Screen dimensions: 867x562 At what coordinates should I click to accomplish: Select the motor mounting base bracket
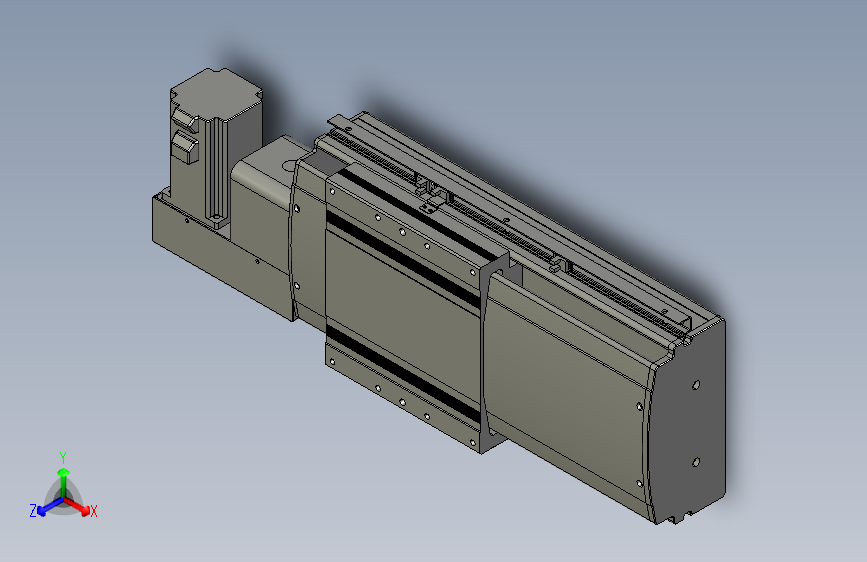point(221,260)
